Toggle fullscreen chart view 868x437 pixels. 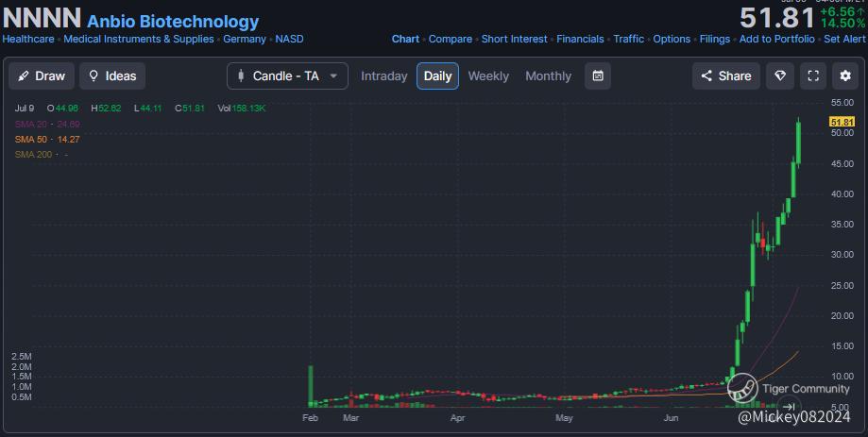tap(813, 76)
